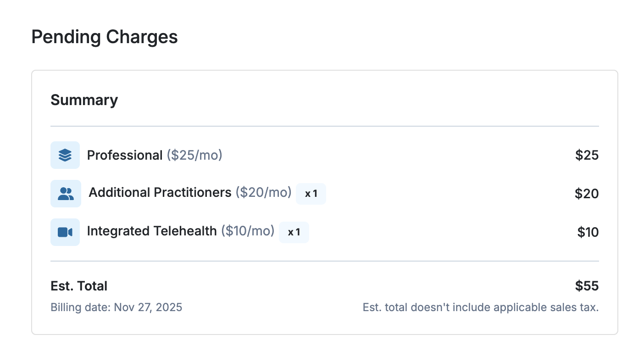Click the Integrated Telehealth video camera icon
The image size is (644, 357).
click(x=65, y=232)
